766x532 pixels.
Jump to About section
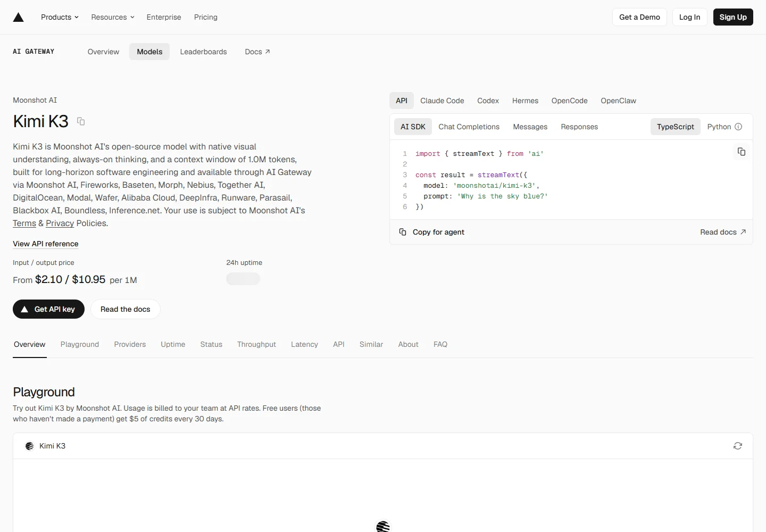408,344
